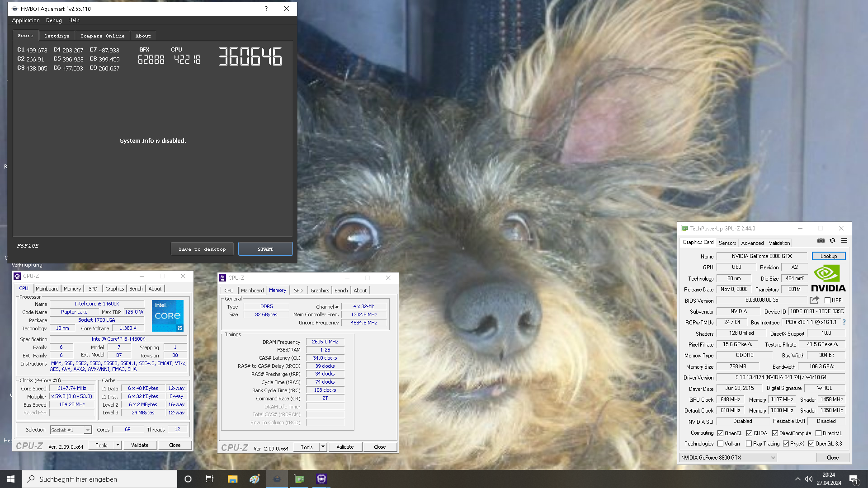Open the Debug menu in Aquamark
This screenshot has width=868, height=488.
point(54,20)
